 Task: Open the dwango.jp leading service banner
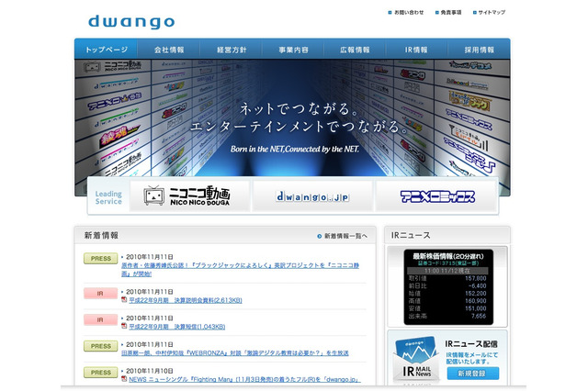point(312,195)
